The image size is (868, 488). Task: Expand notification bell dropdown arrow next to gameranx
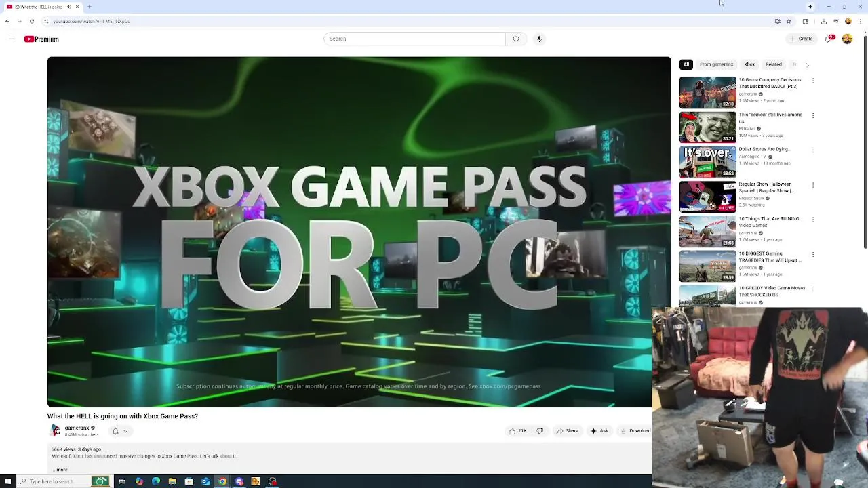(x=125, y=431)
